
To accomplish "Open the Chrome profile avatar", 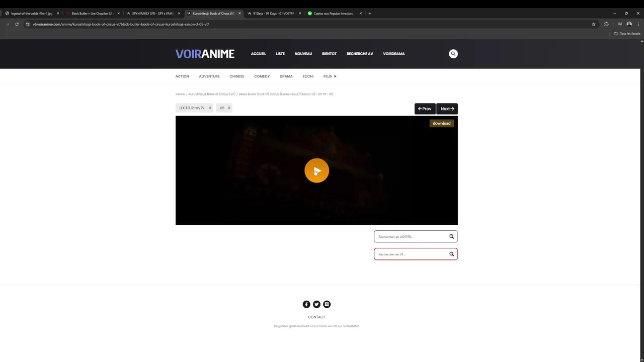I will [x=629, y=24].
